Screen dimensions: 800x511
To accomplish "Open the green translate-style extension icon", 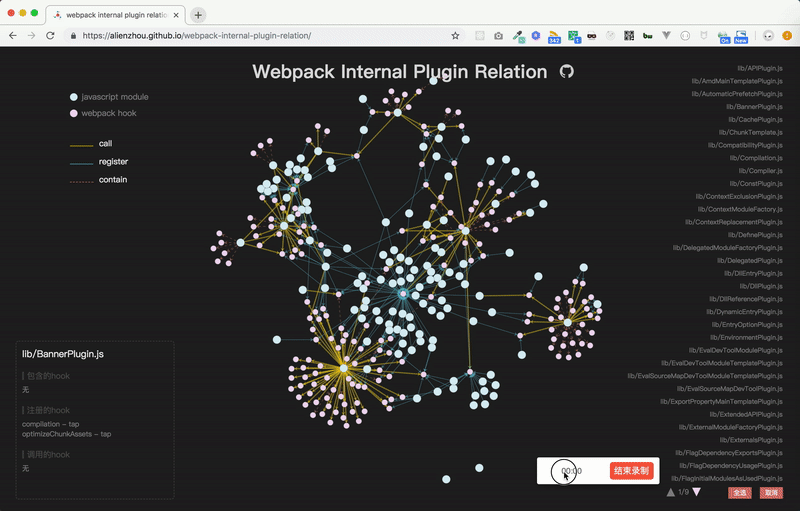I will coord(573,37).
